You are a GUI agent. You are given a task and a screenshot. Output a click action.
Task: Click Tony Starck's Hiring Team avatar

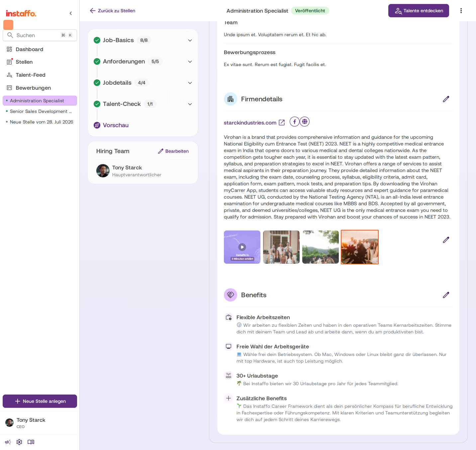tap(103, 171)
